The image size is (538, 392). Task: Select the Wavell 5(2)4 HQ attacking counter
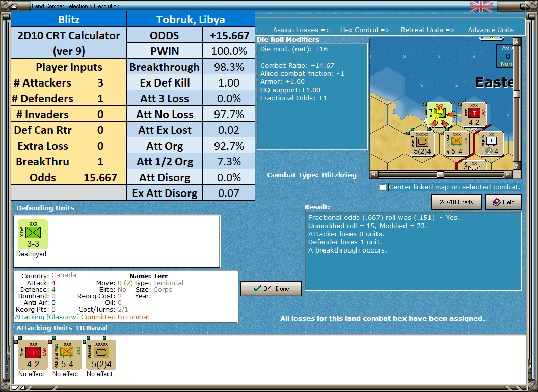[101, 354]
